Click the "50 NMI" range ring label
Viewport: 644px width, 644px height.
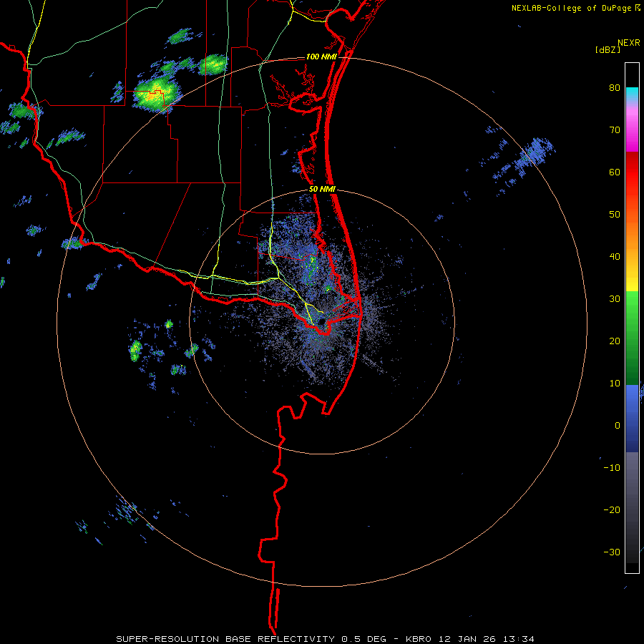pos(323,190)
